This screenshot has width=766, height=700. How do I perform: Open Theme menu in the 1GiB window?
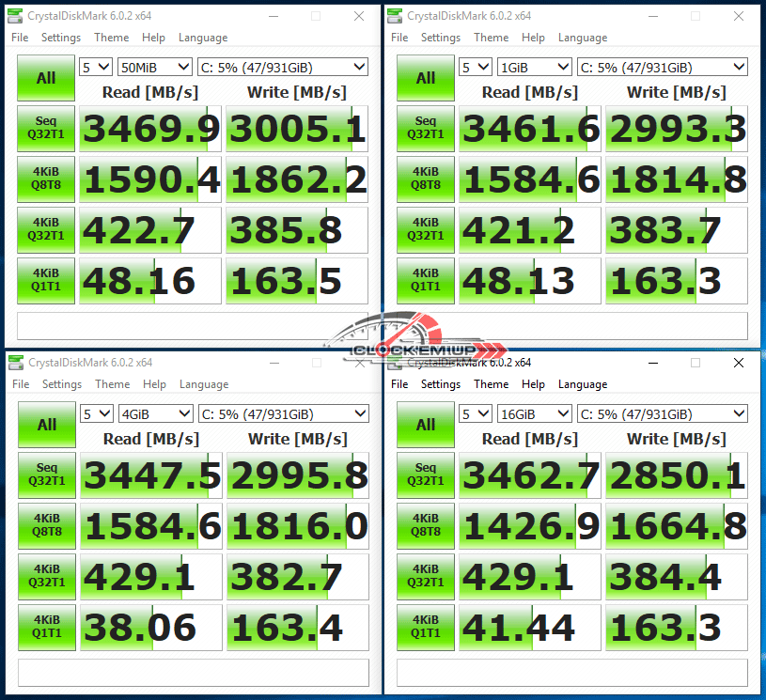pos(491,38)
